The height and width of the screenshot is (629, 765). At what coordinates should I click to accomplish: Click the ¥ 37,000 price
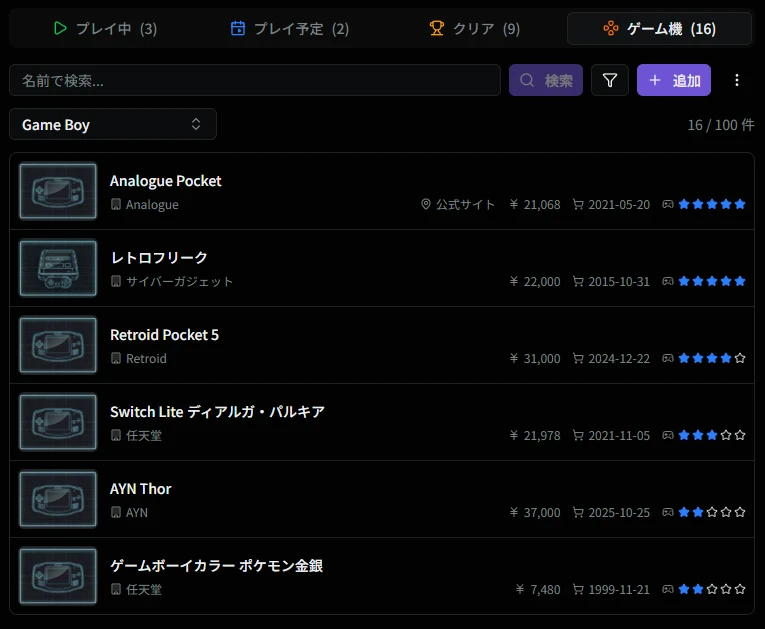pyautogui.click(x=535, y=513)
